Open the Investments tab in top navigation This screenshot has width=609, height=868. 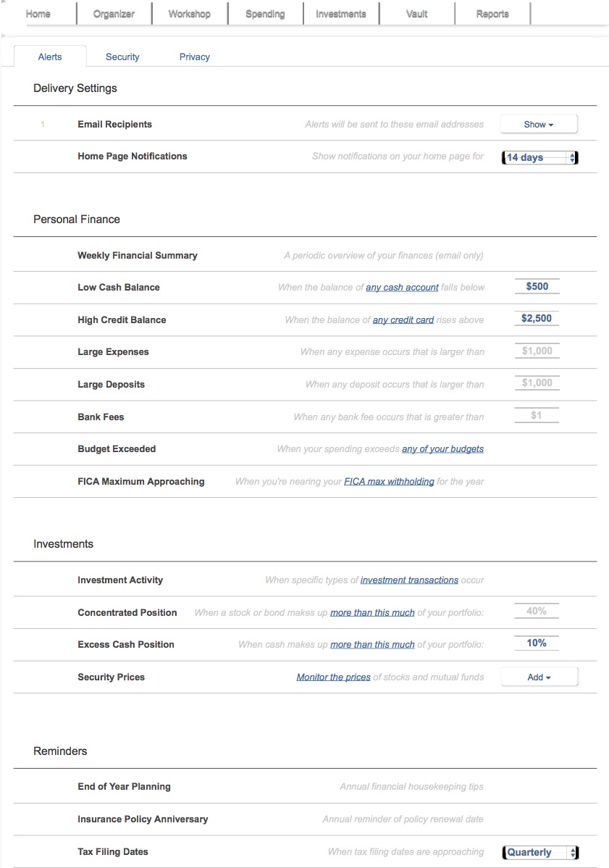pyautogui.click(x=340, y=14)
